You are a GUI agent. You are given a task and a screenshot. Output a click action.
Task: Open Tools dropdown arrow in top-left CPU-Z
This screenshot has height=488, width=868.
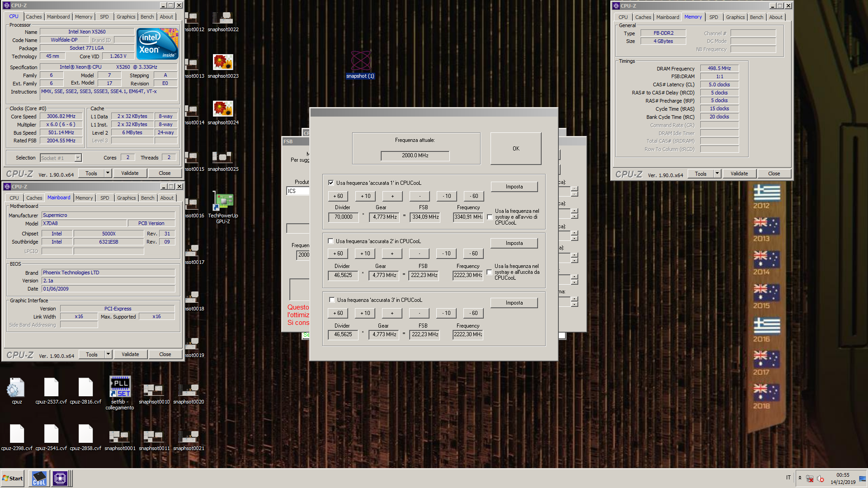108,173
